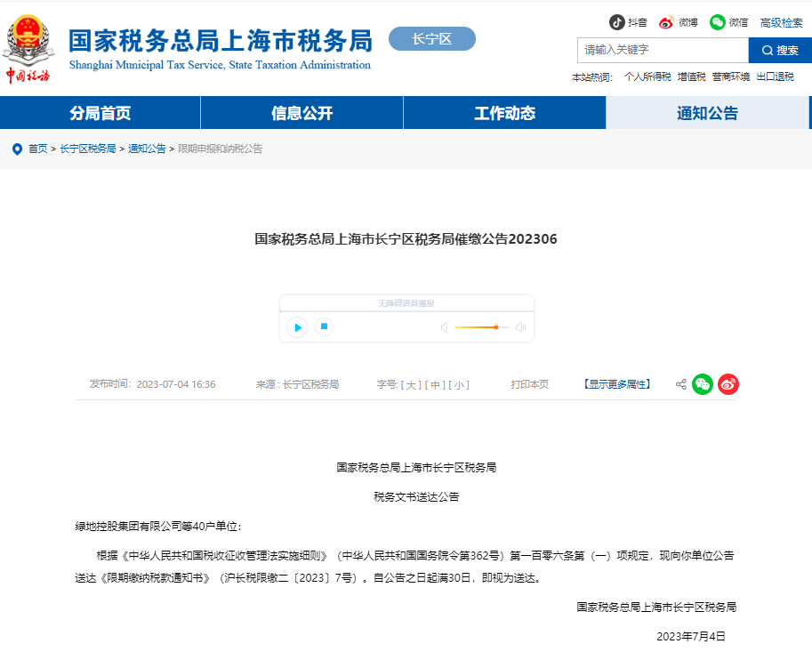
Task: Click the subtitle 税务文书送达公告
Action: 416,497
